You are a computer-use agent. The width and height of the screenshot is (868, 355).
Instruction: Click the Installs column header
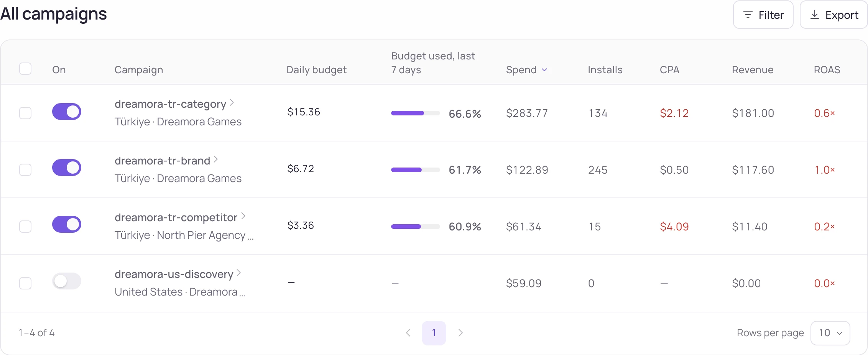[x=605, y=70]
